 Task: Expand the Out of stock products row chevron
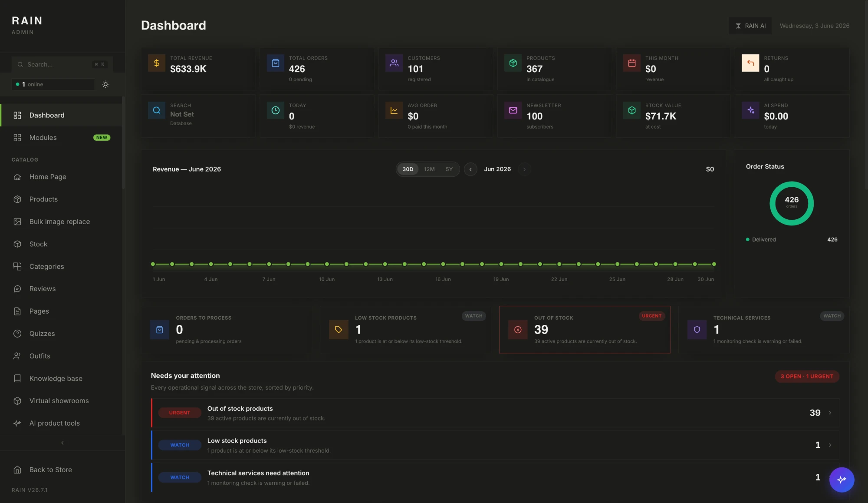[x=830, y=413]
